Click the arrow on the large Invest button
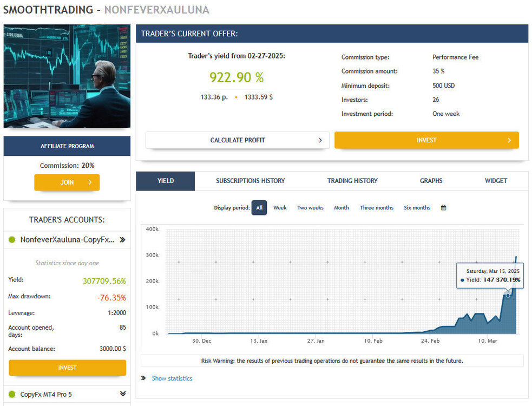The height and width of the screenshot is (406, 532). (509, 140)
